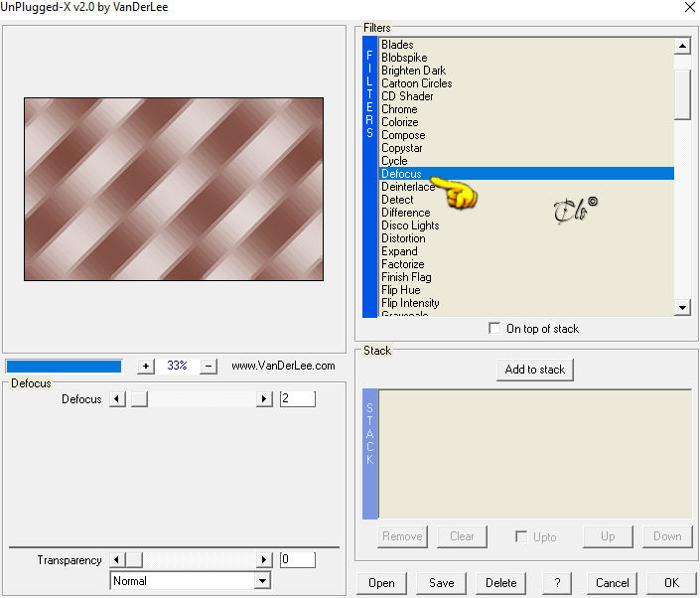Screen dimensions: 700x598
Task: Choose Flip Hue from filters list
Action: tap(400, 290)
